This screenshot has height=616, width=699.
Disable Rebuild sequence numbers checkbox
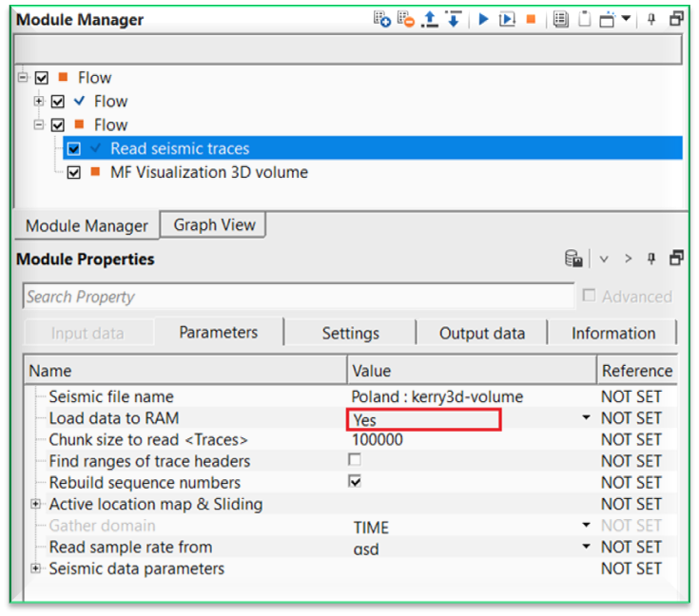tap(355, 482)
